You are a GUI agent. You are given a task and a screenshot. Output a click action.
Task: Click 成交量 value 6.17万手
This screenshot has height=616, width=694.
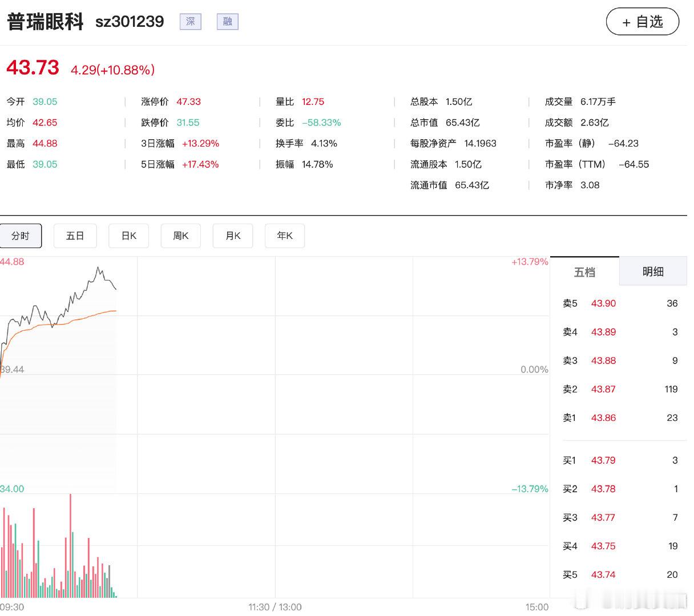click(x=598, y=102)
